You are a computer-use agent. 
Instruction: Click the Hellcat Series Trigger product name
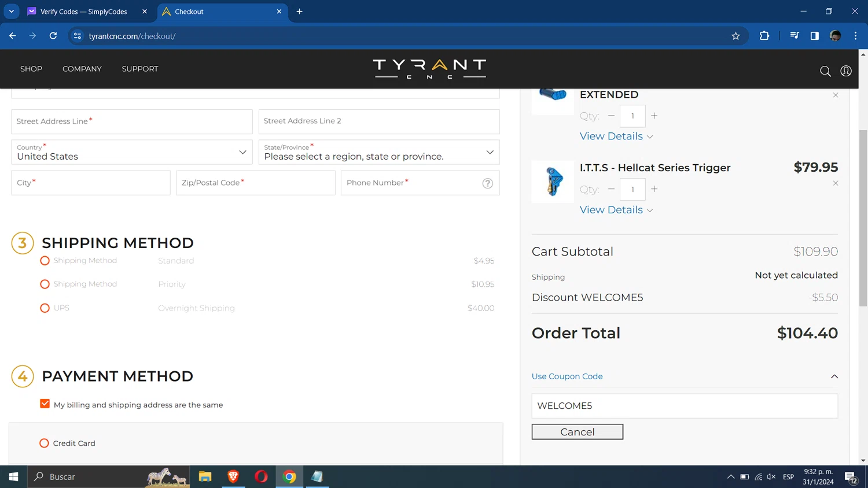pos(655,168)
